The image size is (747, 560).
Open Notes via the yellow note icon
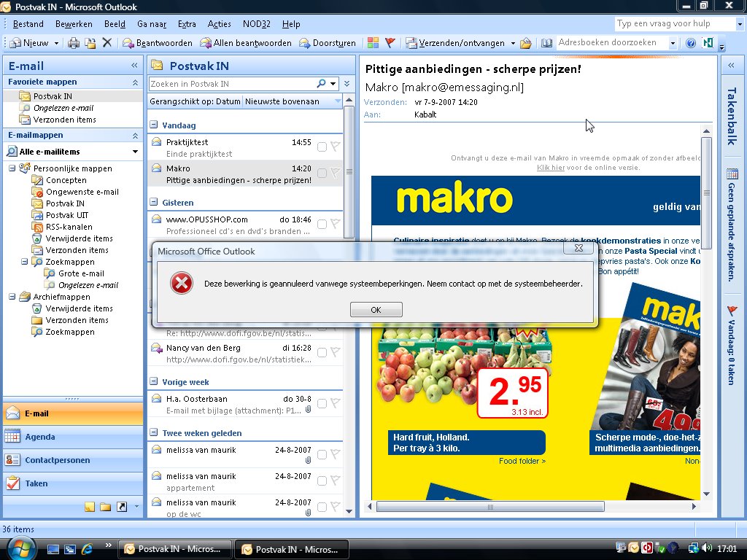pyautogui.click(x=90, y=507)
